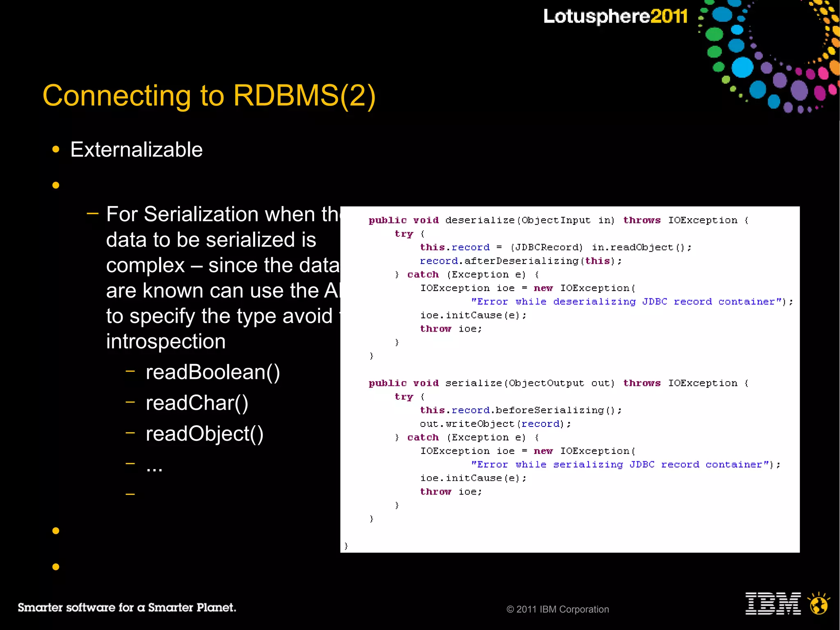Click the slide title 'Connecting to RDBMS(2)'
Image resolution: width=840 pixels, height=630 pixels.
pos(209,96)
